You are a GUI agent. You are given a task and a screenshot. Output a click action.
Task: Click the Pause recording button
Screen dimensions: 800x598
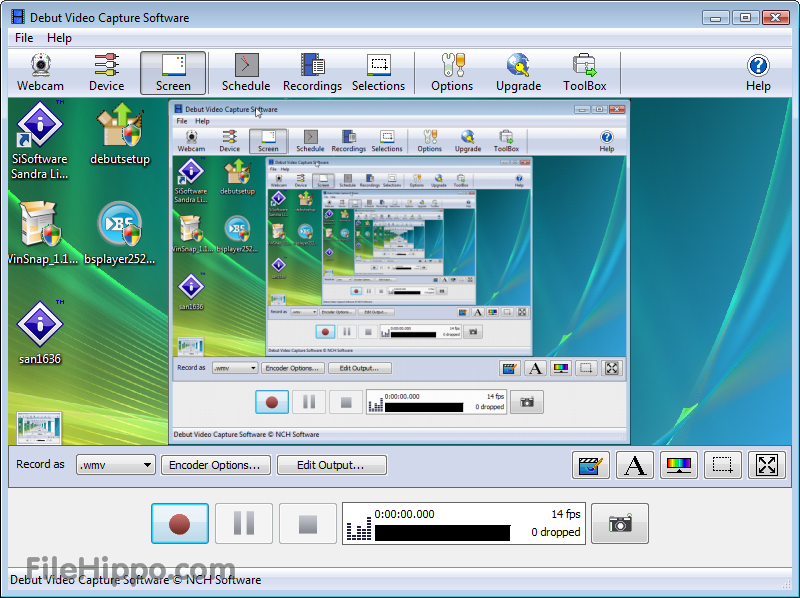coord(244,524)
